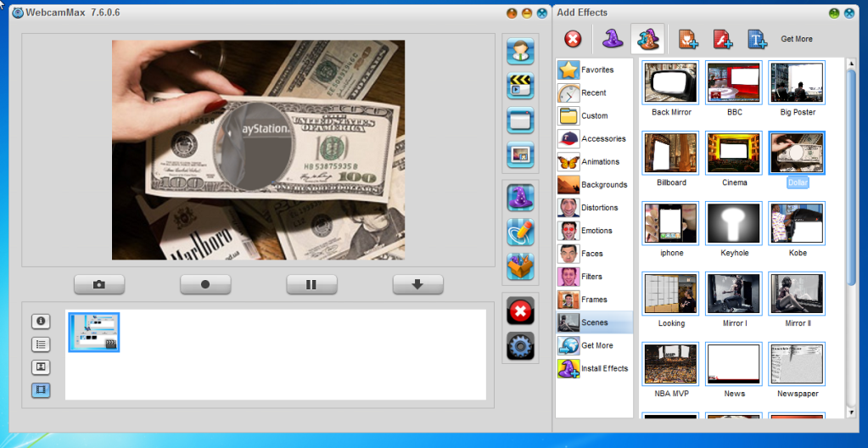This screenshot has height=448, width=868.
Task: Click the single purple wizard hat tab
Action: [613, 39]
